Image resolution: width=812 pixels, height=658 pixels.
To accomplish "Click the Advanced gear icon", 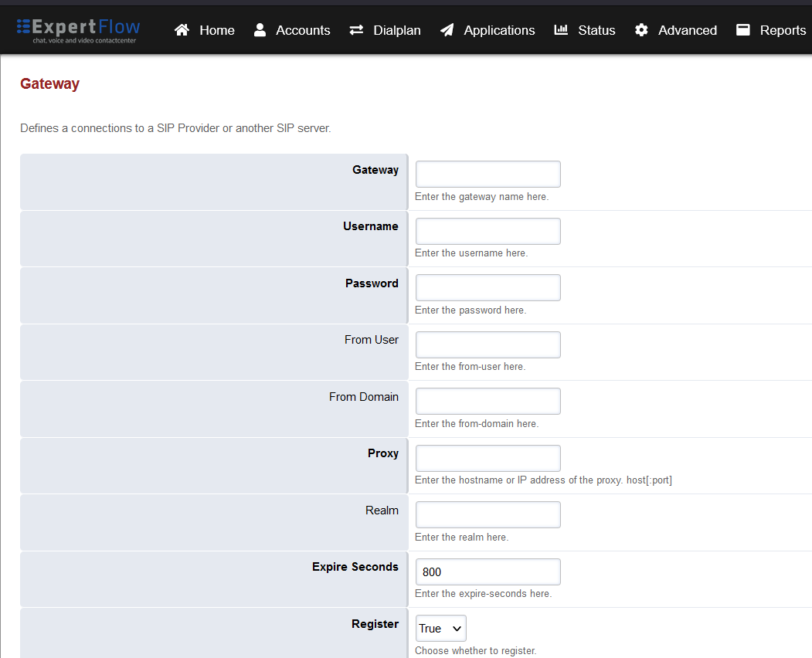I will [641, 30].
